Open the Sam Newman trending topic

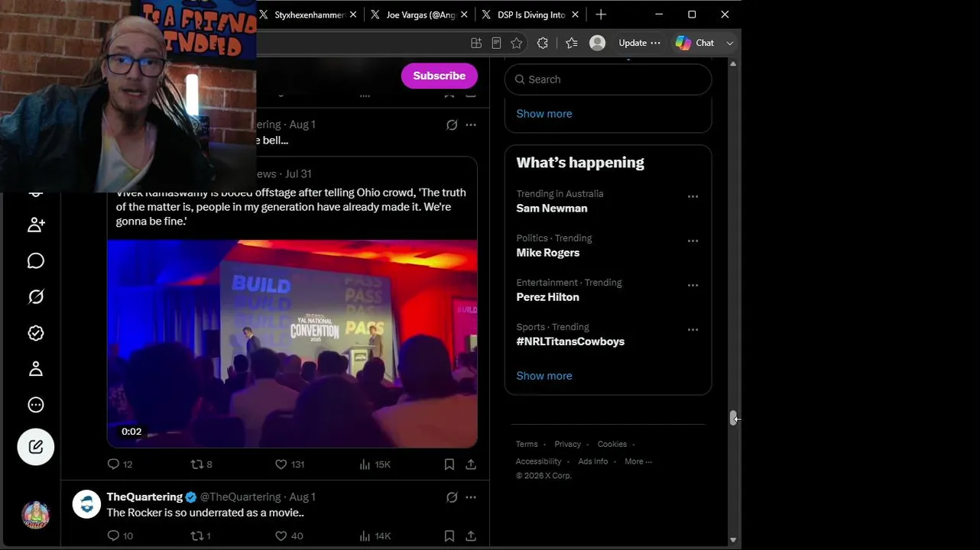coord(552,209)
